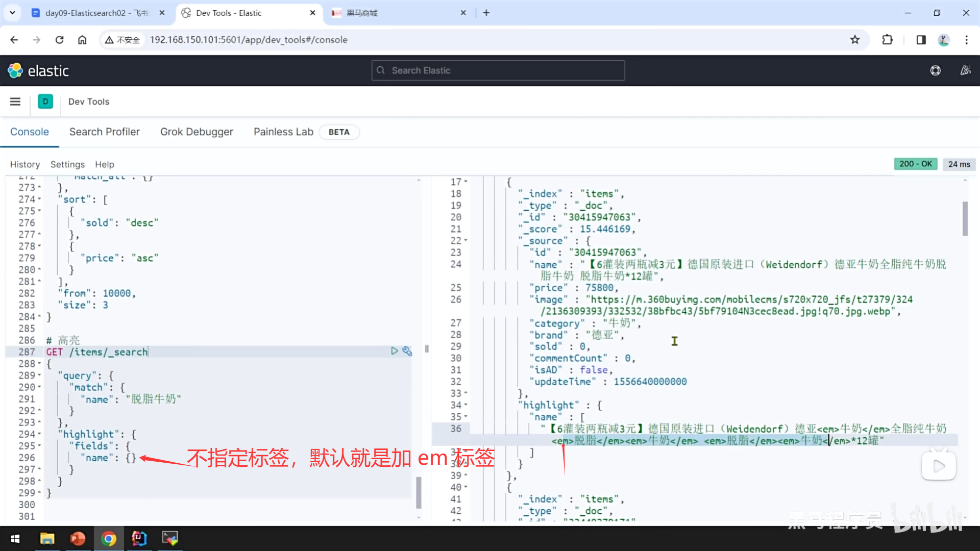
Task: Switch to the Grok Debugger tab
Action: [x=197, y=132]
